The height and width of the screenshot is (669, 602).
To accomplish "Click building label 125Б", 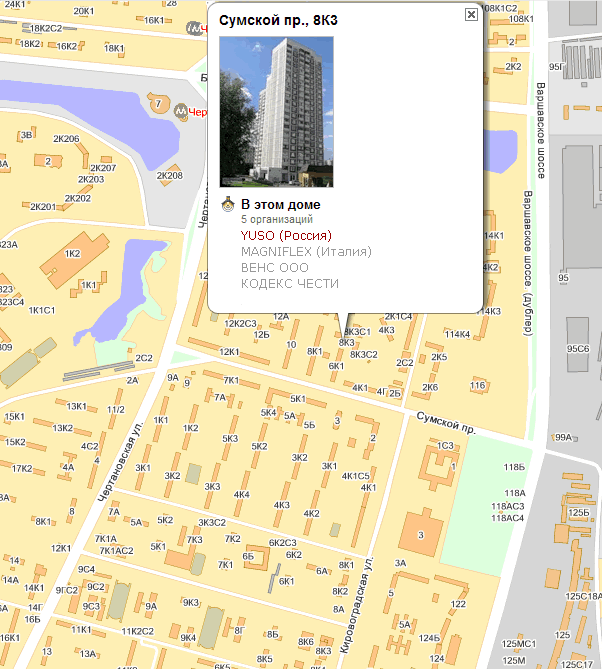I will click(579, 512).
